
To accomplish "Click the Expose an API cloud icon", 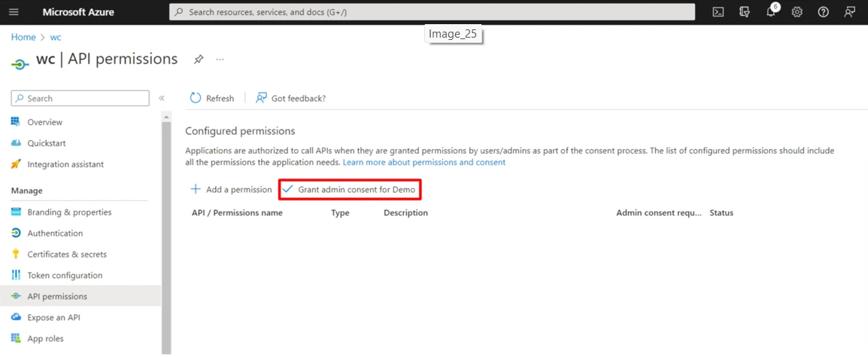I will (x=16, y=317).
